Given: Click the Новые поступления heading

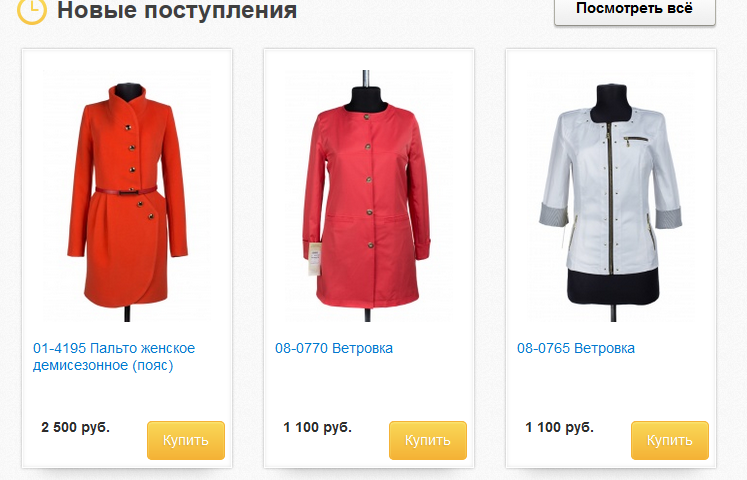Looking at the screenshot, I should [177, 10].
